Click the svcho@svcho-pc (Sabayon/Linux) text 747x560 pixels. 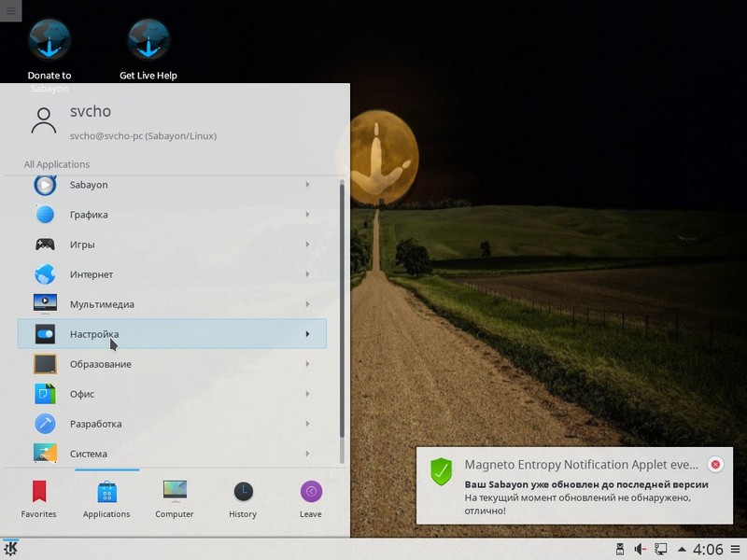[144, 136]
